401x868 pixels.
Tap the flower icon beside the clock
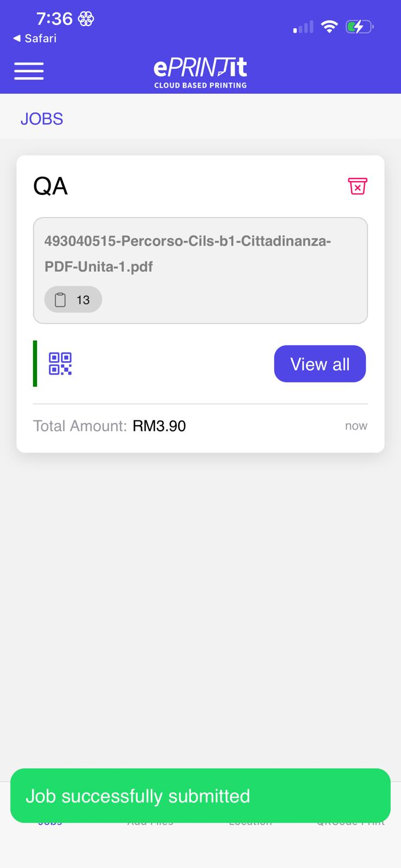click(x=86, y=20)
